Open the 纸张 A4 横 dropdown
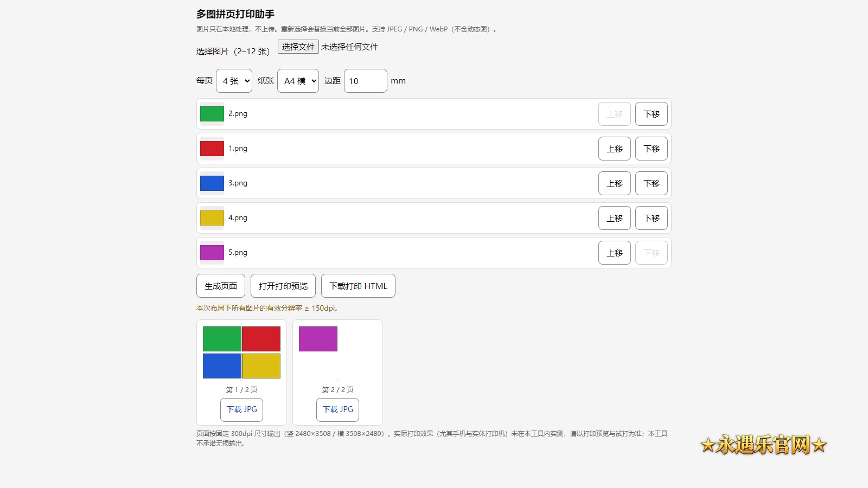 tap(298, 81)
